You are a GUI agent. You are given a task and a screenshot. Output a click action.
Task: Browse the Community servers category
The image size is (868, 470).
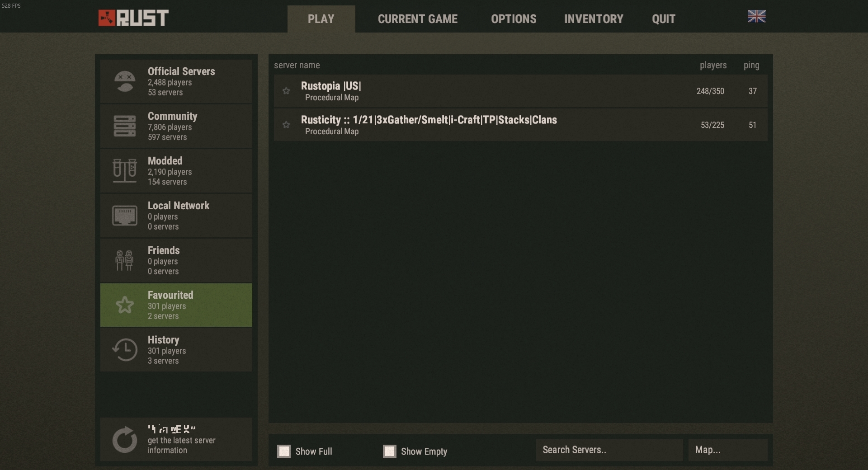[x=176, y=126]
